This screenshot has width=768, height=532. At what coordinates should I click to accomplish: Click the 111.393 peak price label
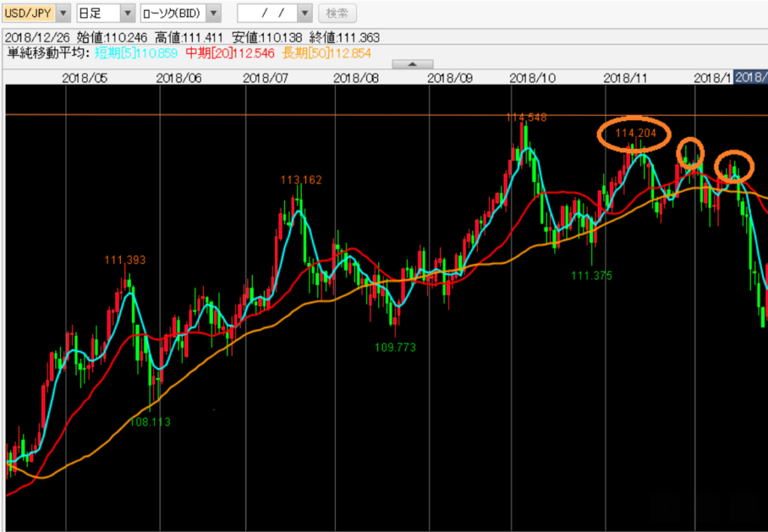click(x=125, y=260)
